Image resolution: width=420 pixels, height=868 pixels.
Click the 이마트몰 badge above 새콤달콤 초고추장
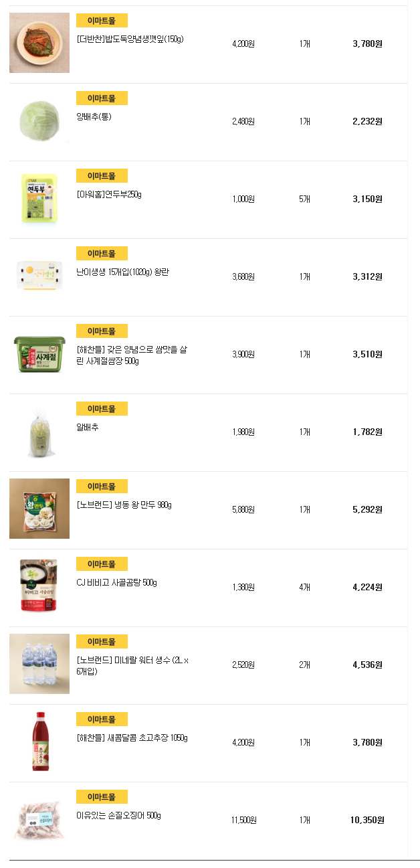pyautogui.click(x=102, y=719)
